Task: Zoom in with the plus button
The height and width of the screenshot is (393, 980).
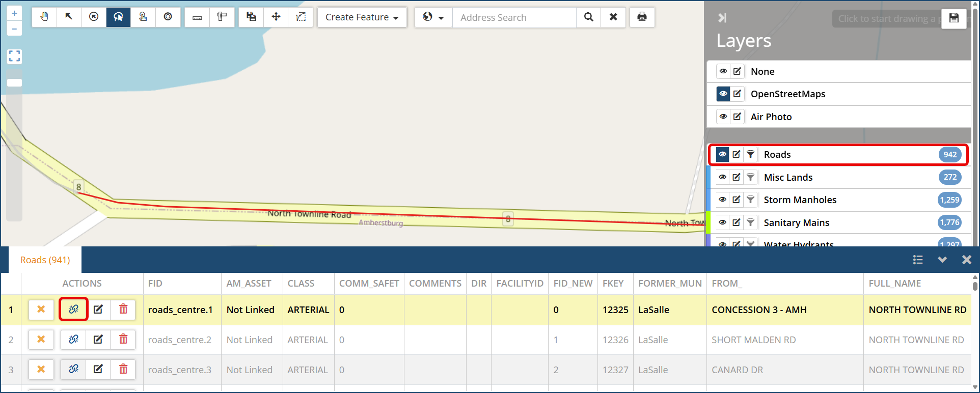Action: [x=14, y=13]
